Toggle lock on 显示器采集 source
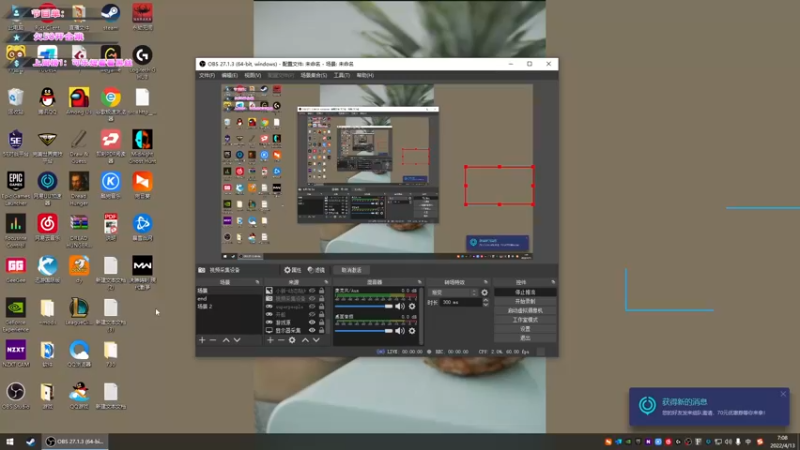 tap(321, 330)
